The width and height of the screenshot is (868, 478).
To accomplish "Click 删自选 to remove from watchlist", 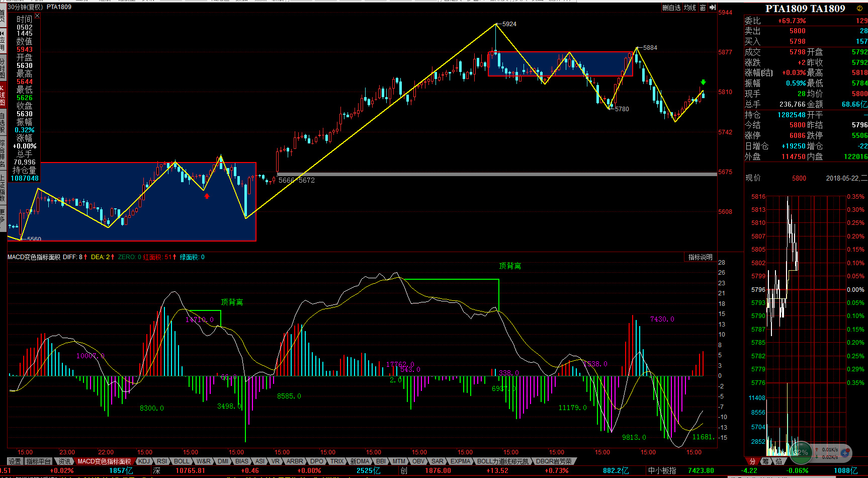I will click(x=671, y=8).
